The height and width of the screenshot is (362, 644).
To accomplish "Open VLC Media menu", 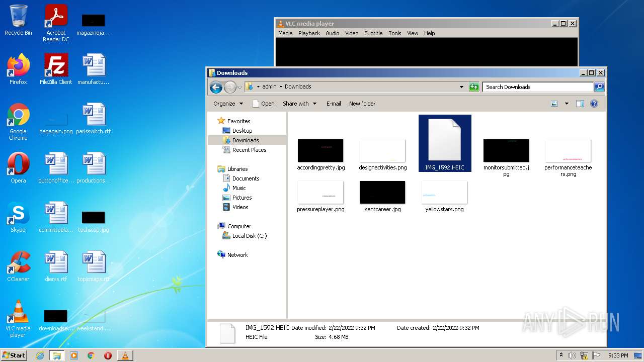I will (285, 33).
